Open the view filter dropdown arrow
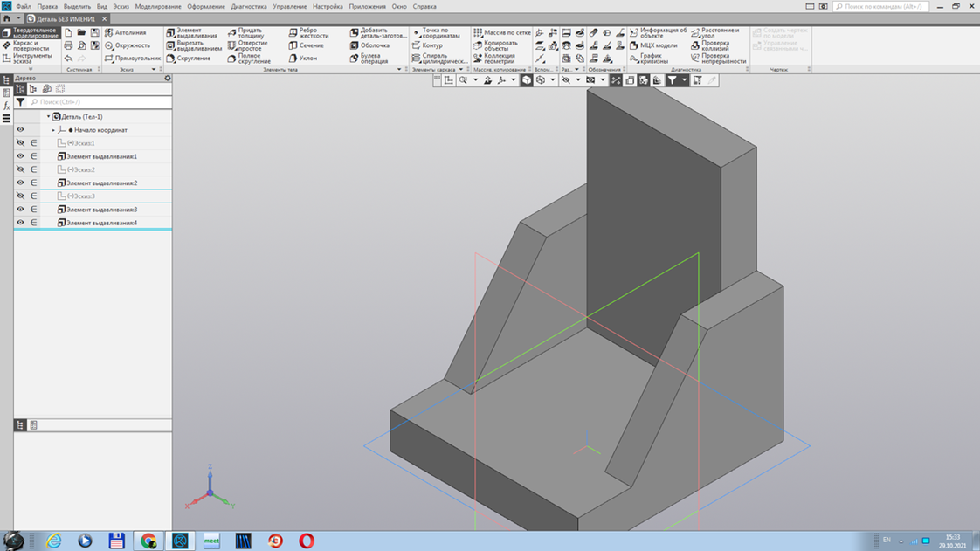Screen dimensions: 980x551 coord(684,80)
